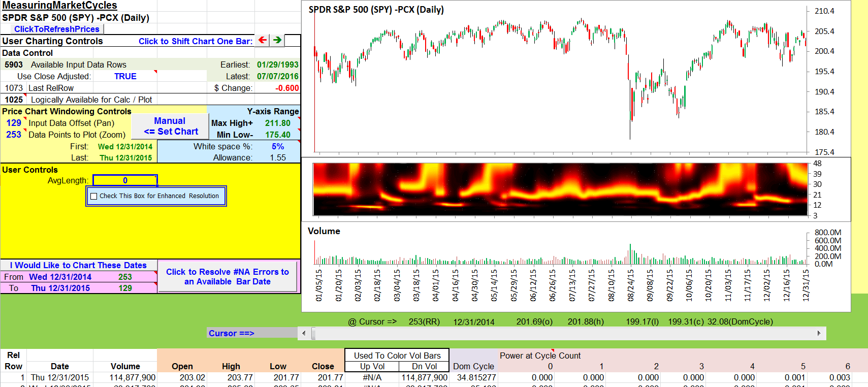Click Manual Set Chart button

pyautogui.click(x=170, y=126)
